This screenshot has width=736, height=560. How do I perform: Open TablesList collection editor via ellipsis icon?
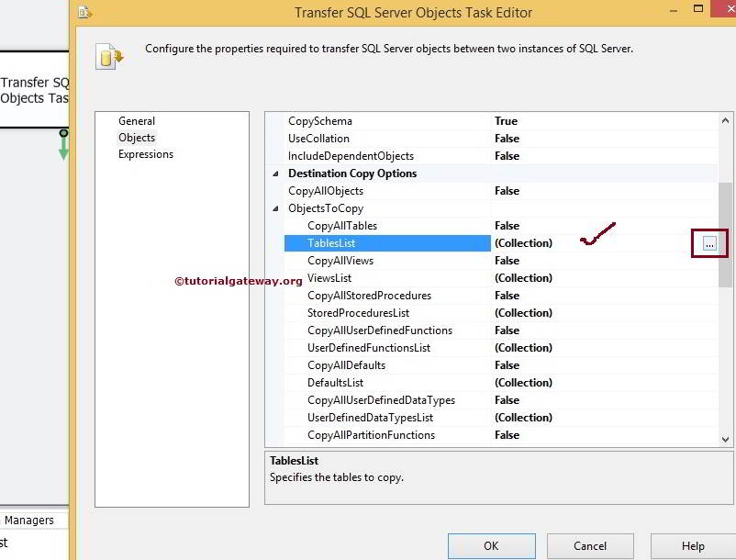(x=710, y=243)
